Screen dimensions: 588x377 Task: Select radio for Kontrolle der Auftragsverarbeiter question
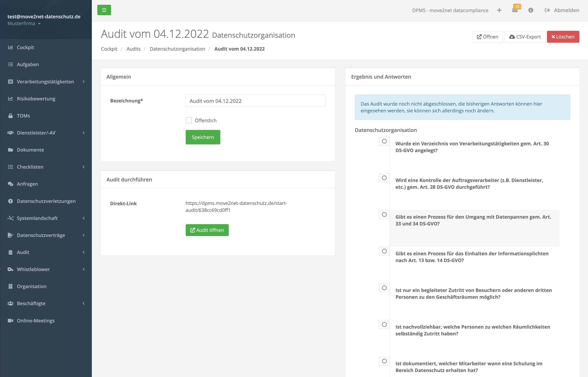pyautogui.click(x=384, y=178)
